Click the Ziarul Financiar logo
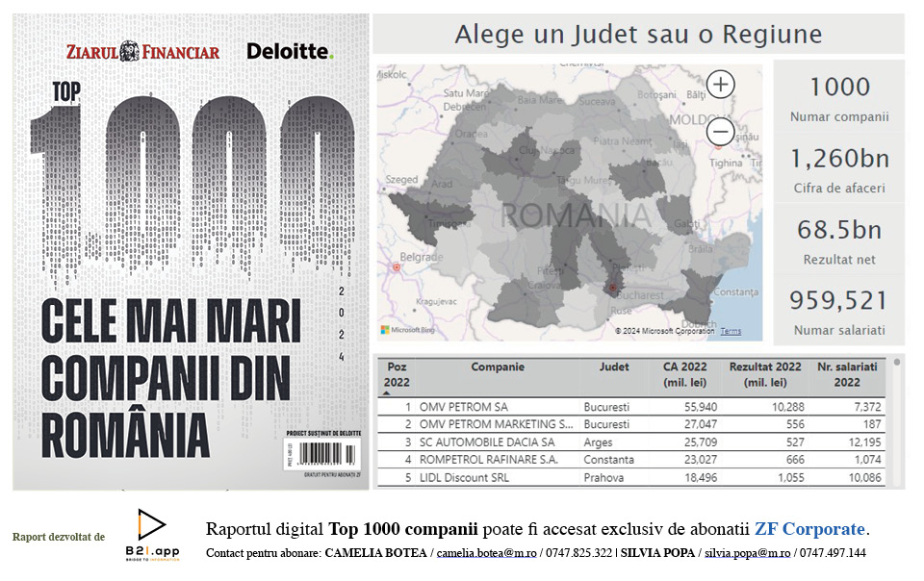The image size is (924, 581). point(143,52)
